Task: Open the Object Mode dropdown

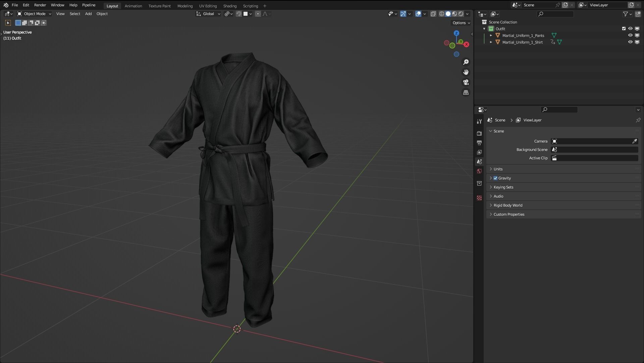Action: coord(34,14)
